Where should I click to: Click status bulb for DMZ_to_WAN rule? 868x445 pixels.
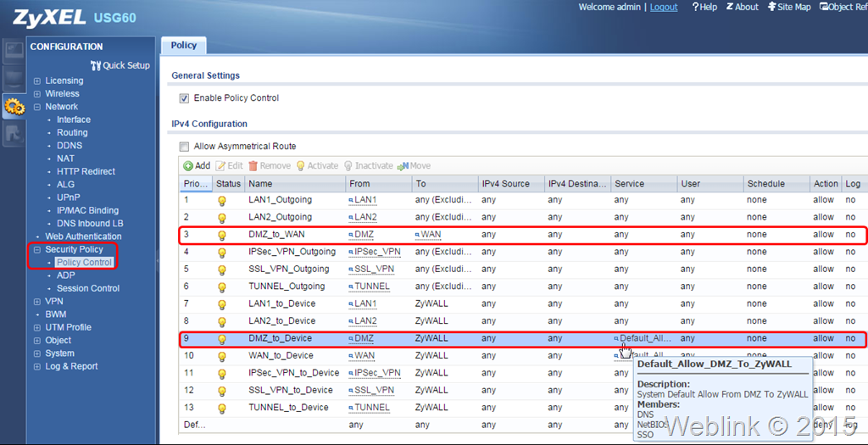tap(222, 236)
